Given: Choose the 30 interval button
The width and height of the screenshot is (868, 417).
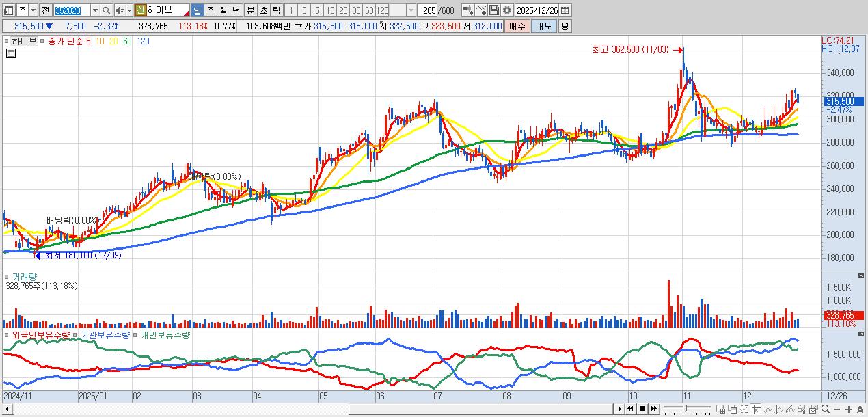Looking at the screenshot, I should (x=356, y=10).
